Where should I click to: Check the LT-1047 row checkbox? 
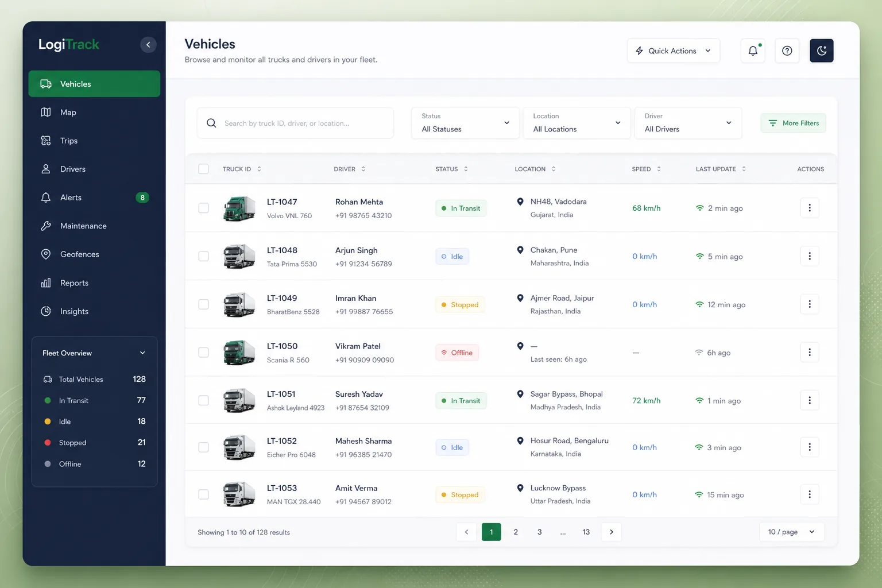pyautogui.click(x=203, y=208)
